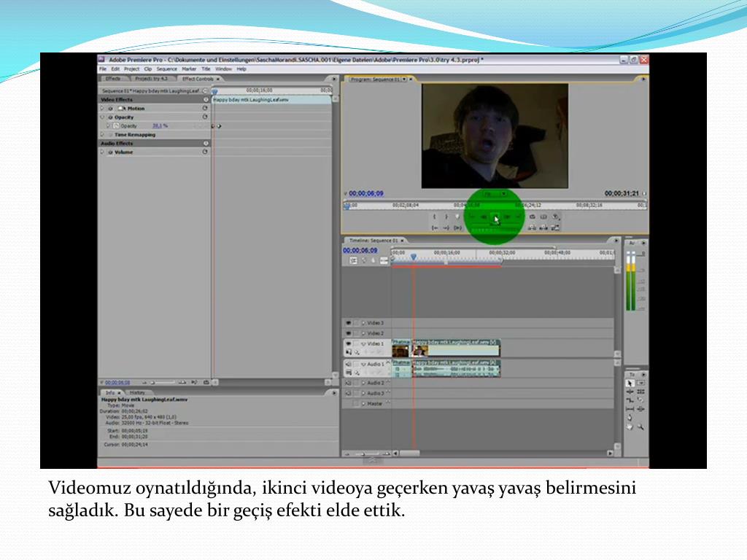Select the Happy bday clip on Video 1
Screen dimensions: 747x560
[x=456, y=348]
